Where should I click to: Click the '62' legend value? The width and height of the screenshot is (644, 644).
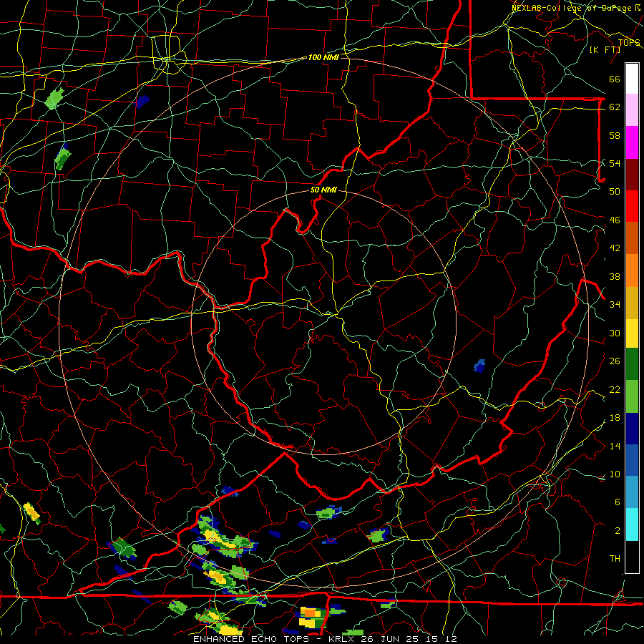615,107
